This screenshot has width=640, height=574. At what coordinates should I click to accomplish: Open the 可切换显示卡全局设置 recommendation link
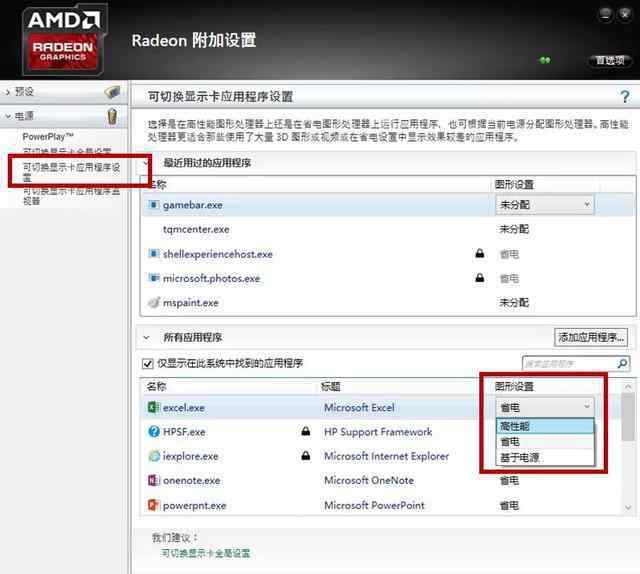pos(206,553)
